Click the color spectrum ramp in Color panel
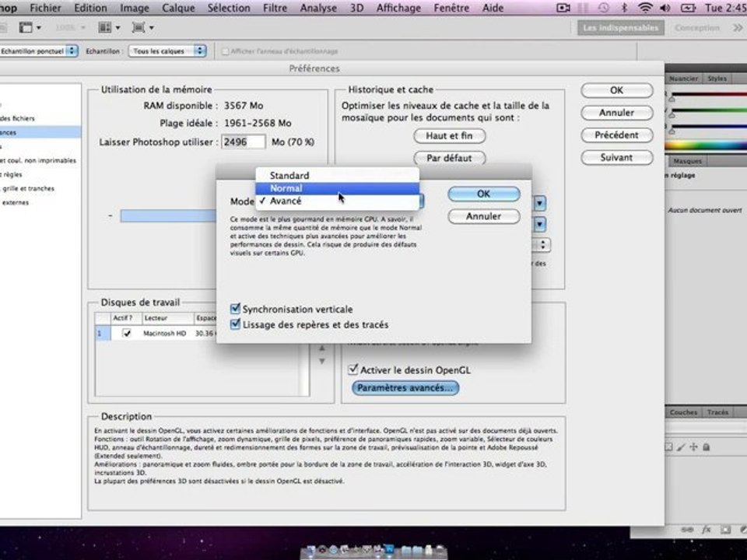Screen dimensions: 747x560 (706, 145)
